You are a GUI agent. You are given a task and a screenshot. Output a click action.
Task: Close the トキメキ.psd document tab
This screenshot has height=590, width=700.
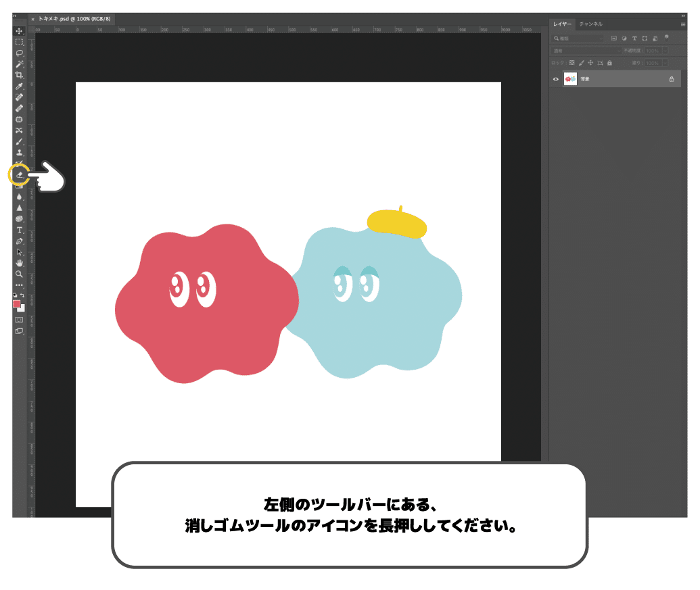[x=32, y=19]
